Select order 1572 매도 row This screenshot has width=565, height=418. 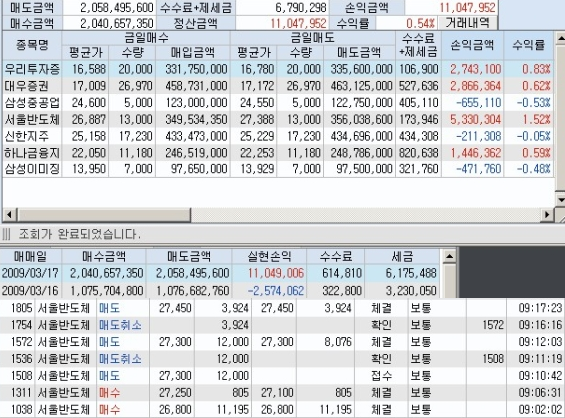pyautogui.click(x=282, y=342)
